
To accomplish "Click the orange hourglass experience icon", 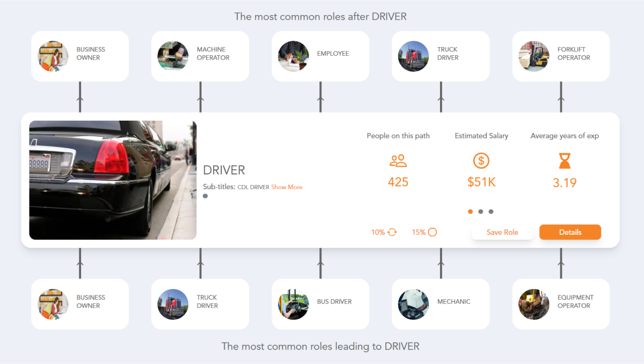I will click(x=564, y=160).
